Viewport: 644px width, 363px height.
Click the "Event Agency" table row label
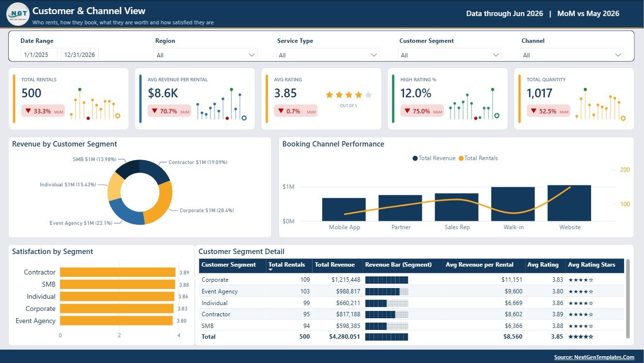point(220,291)
